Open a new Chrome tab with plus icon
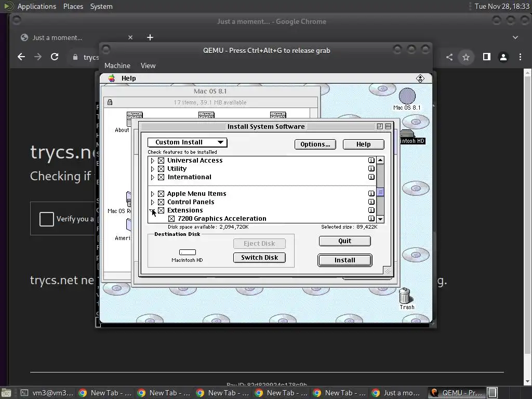Image resolution: width=532 pixels, height=399 pixels. pos(150,37)
